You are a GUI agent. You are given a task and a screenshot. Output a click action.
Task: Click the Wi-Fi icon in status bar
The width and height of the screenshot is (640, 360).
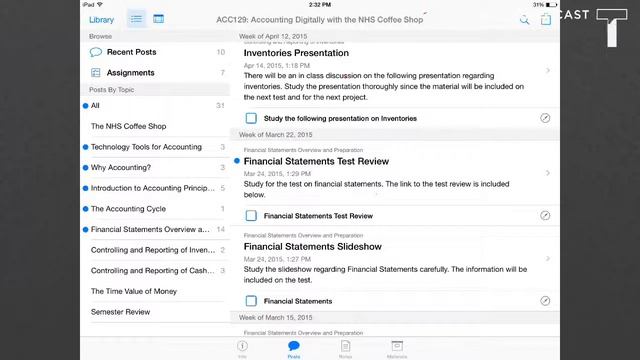point(100,4)
